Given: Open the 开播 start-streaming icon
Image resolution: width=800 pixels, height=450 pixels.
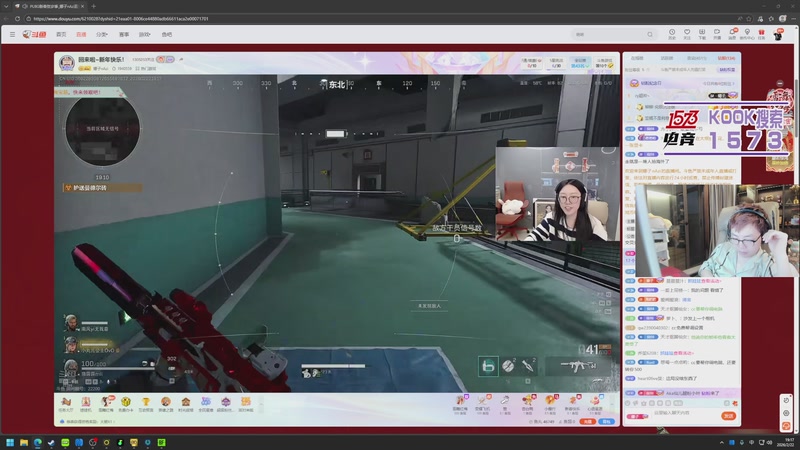Looking at the screenshot, I should pos(717,34).
